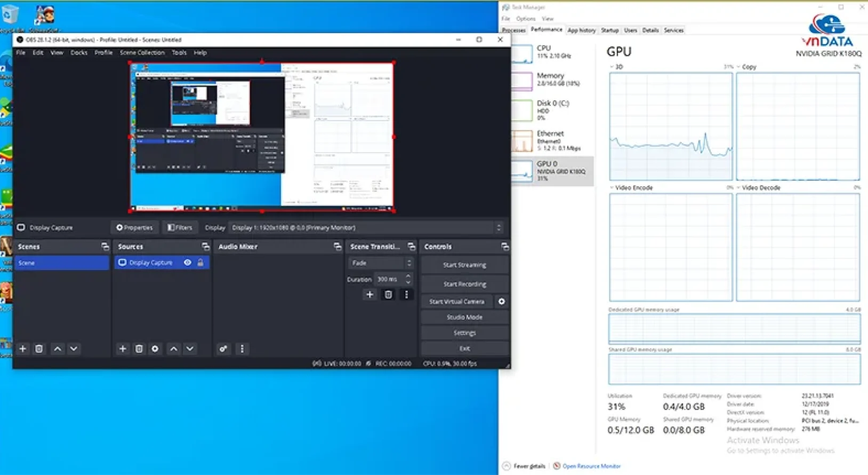Open the OBS Tools menu
This screenshot has width=868, height=475.
179,52
